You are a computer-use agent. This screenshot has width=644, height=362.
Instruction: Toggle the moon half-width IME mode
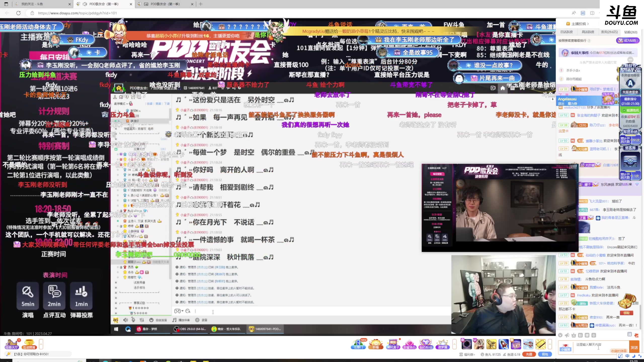pos(633,356)
